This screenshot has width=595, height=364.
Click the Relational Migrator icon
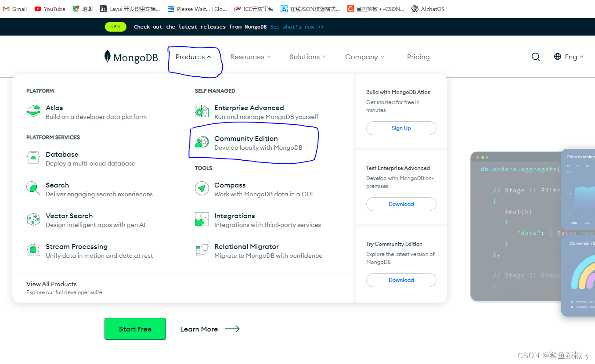click(202, 250)
